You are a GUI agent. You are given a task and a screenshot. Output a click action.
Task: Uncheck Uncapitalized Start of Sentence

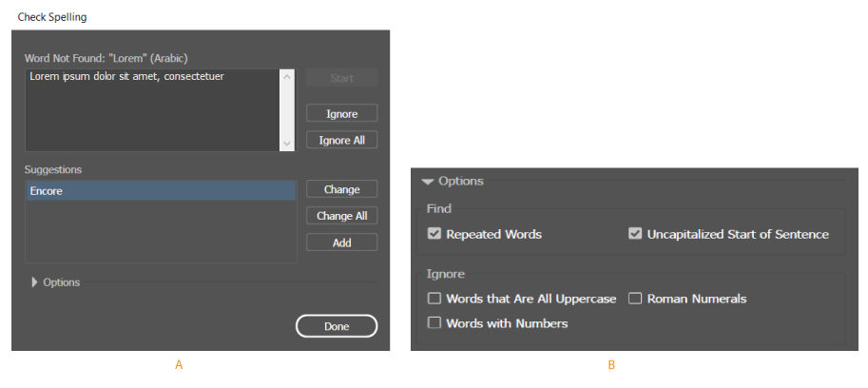(635, 234)
